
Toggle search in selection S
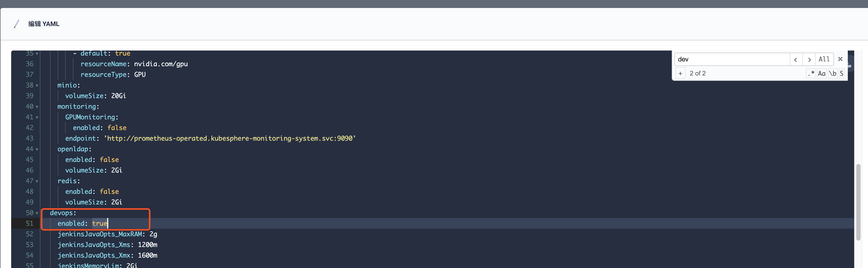[841, 73]
